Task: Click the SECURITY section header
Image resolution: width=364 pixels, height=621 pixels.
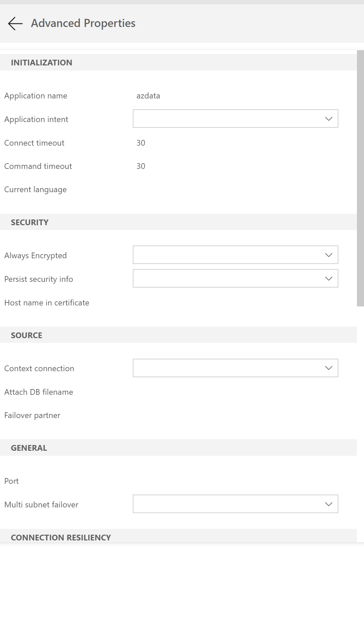Action: [x=30, y=222]
